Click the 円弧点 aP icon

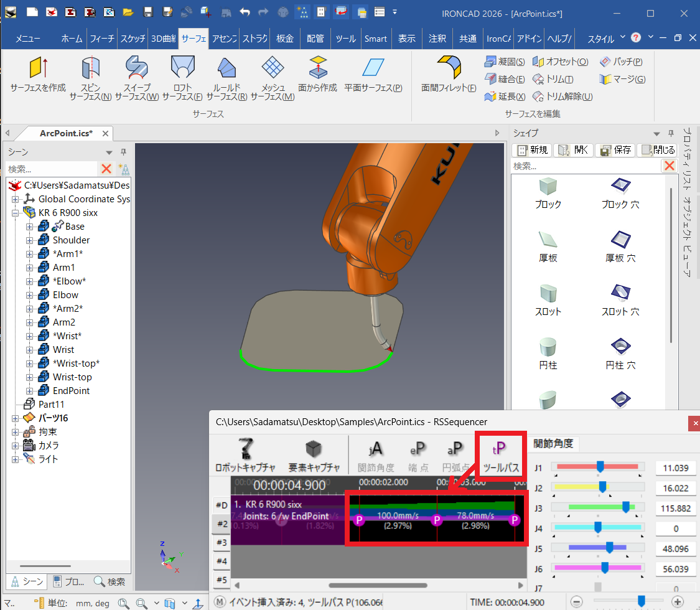455,455
